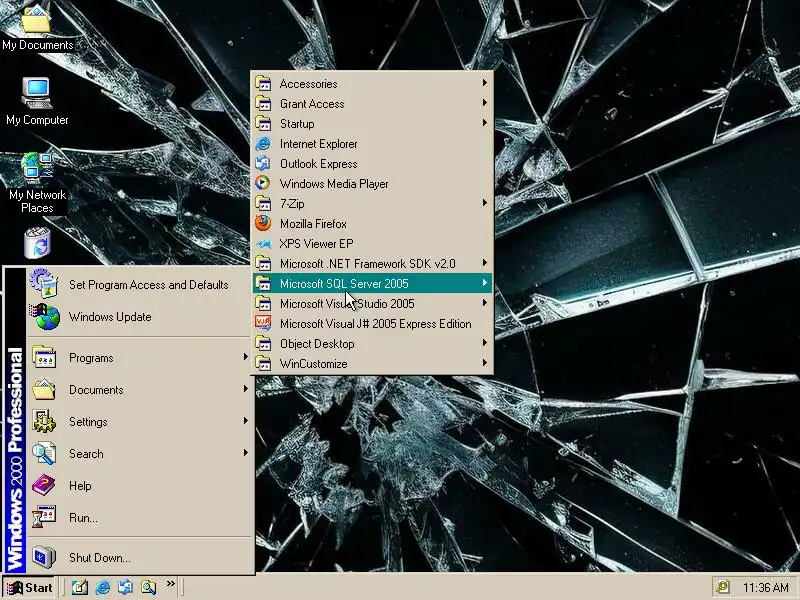Click the Visual J# 2005 Express Edition icon
The image size is (800, 600).
click(263, 323)
